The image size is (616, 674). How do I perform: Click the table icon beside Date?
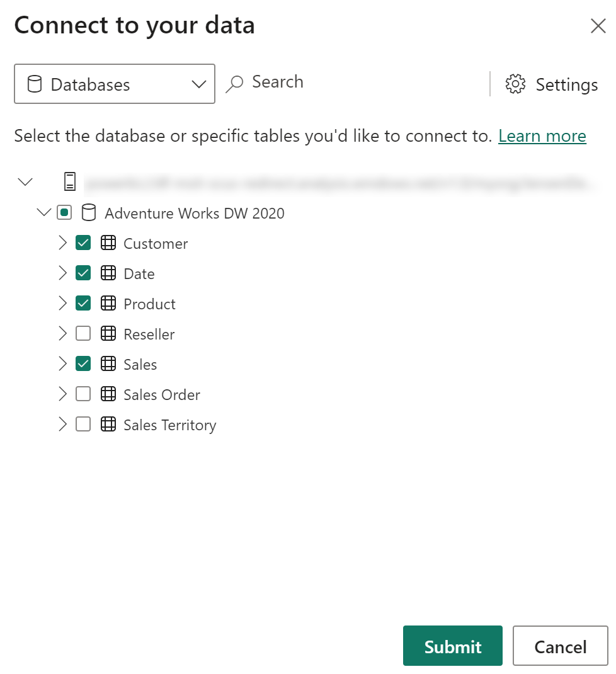(108, 273)
